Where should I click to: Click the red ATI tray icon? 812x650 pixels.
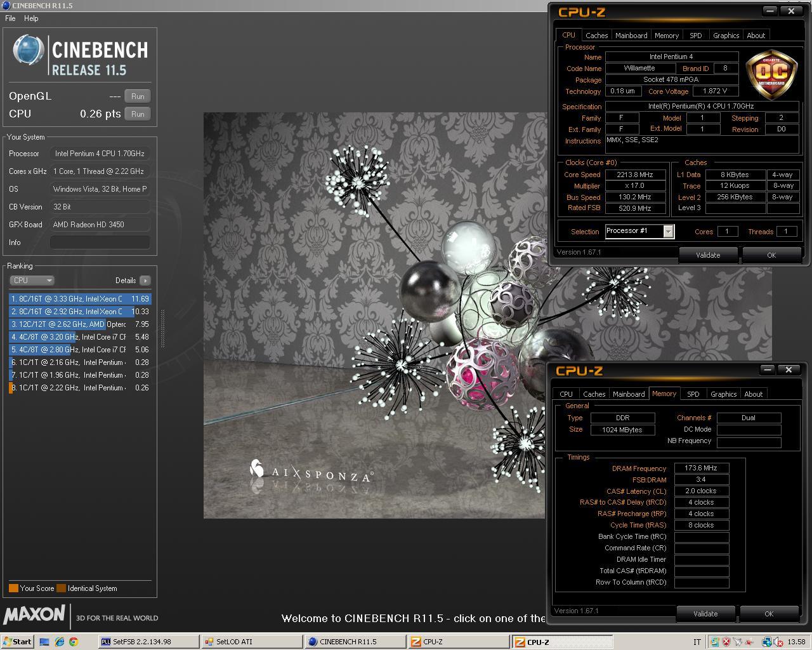750,642
